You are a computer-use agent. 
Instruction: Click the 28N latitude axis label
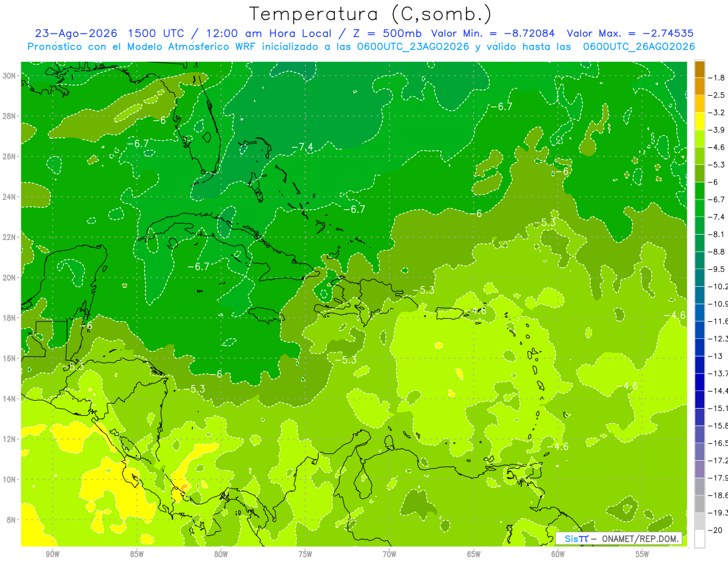[10, 116]
